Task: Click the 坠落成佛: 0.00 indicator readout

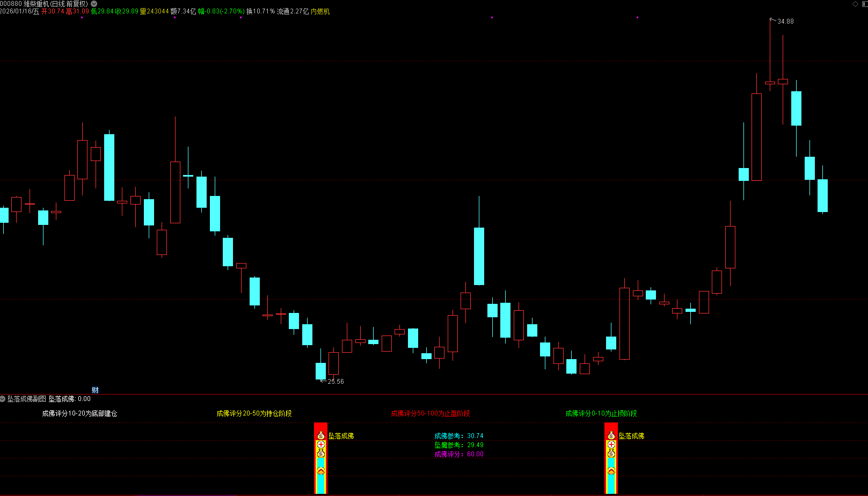Action: click(x=70, y=399)
